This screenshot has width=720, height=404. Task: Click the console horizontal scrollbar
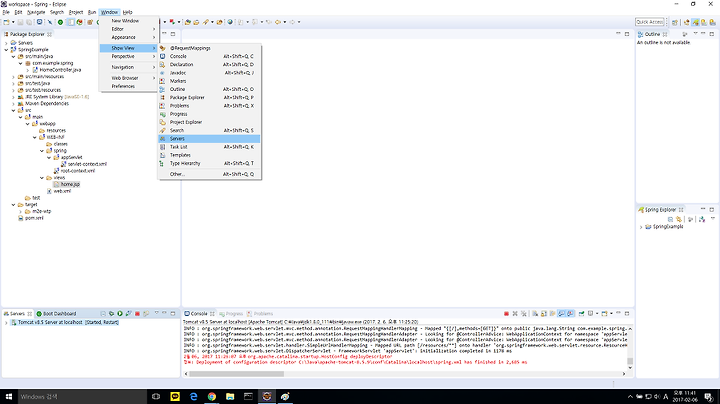(x=236, y=374)
